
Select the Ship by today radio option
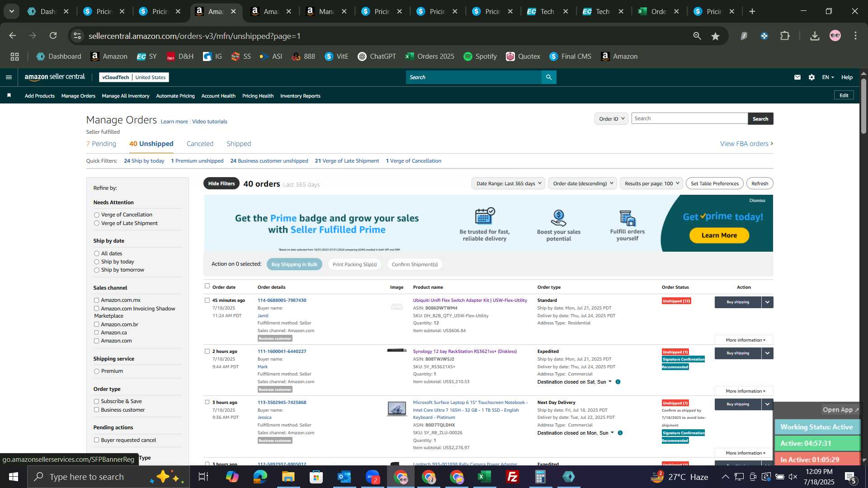pos(96,262)
